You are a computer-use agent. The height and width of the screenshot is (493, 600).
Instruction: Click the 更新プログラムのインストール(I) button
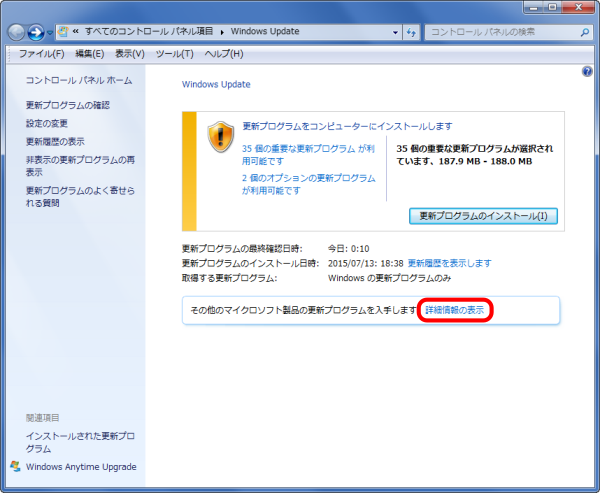pos(483,216)
